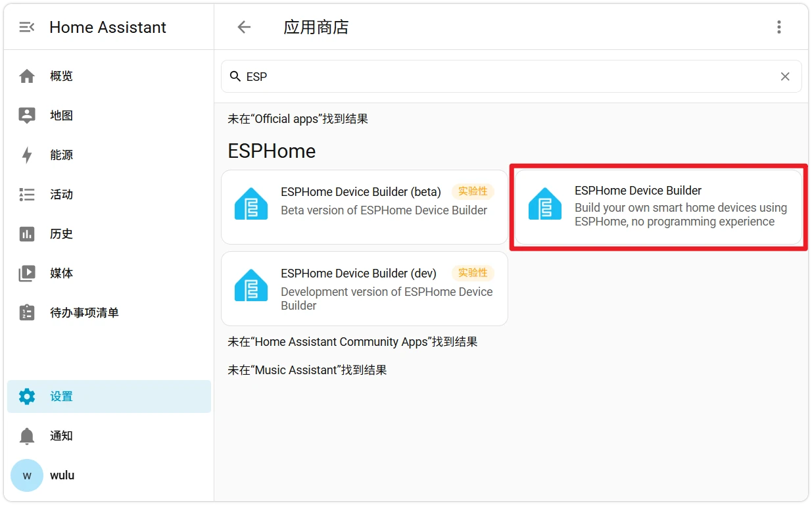
Task: Click the search magnifier icon
Action: [x=235, y=76]
